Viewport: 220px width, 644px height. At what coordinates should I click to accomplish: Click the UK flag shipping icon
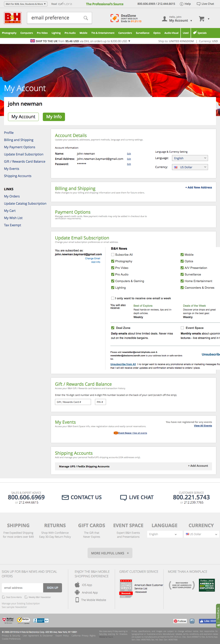(x=32, y=41)
